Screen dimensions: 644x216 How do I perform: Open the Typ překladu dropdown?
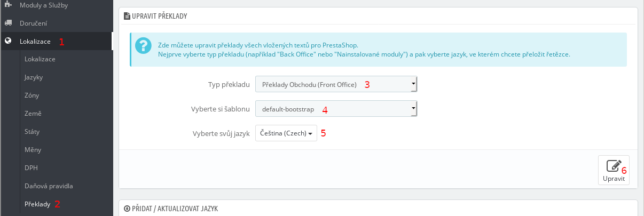336,84
